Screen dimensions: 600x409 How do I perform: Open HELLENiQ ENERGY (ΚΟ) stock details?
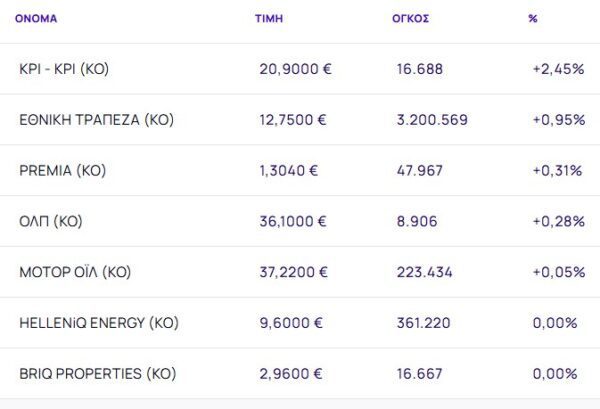pos(99,323)
